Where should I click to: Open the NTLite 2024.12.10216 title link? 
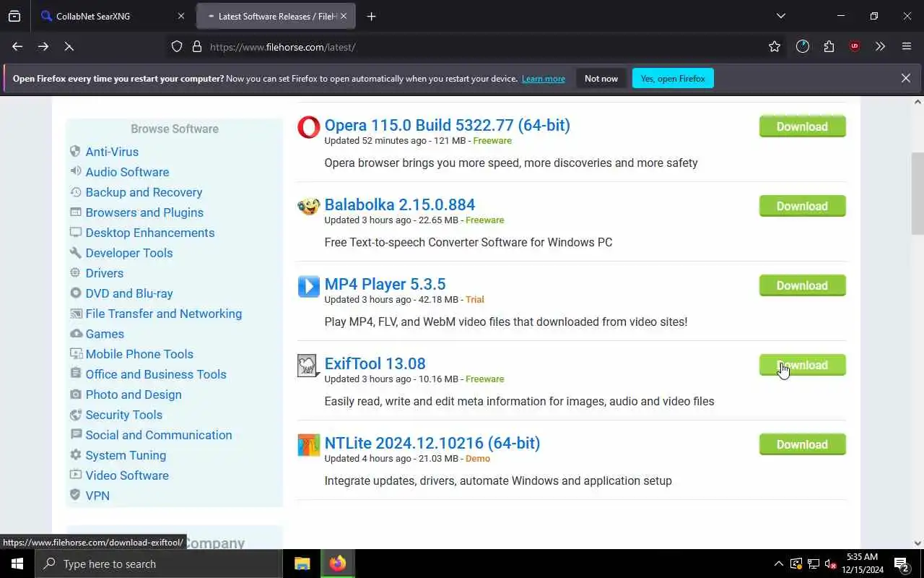tap(432, 443)
